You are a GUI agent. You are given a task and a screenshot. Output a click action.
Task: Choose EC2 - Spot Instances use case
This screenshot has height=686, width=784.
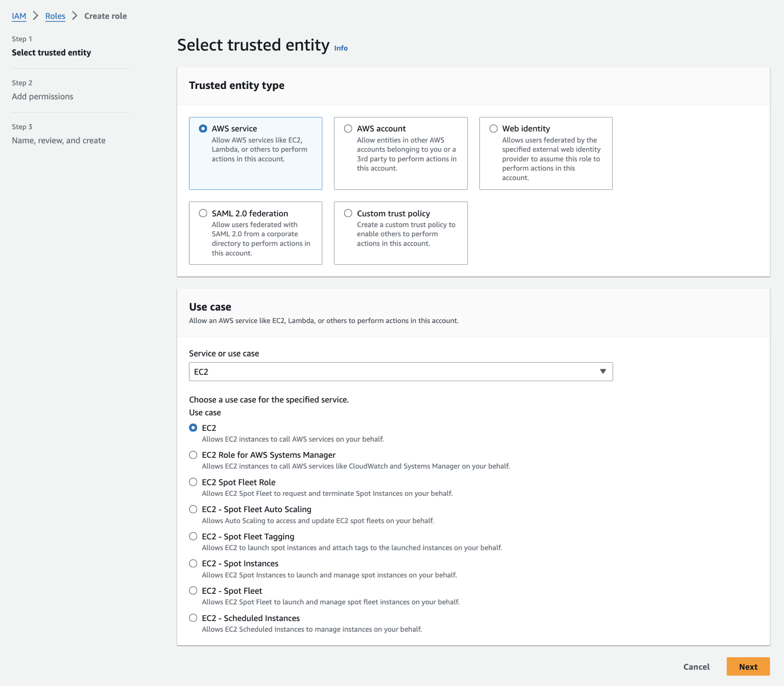(193, 563)
